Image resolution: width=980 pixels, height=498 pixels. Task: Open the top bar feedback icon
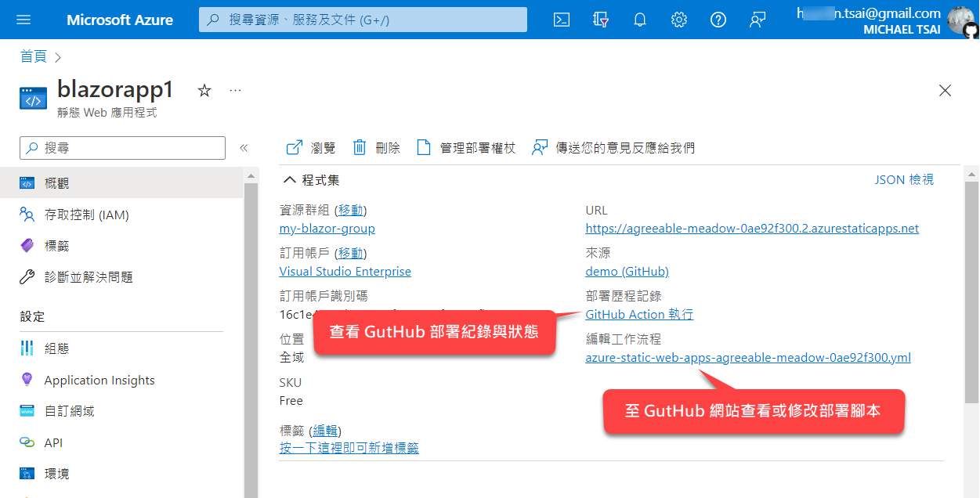click(758, 20)
